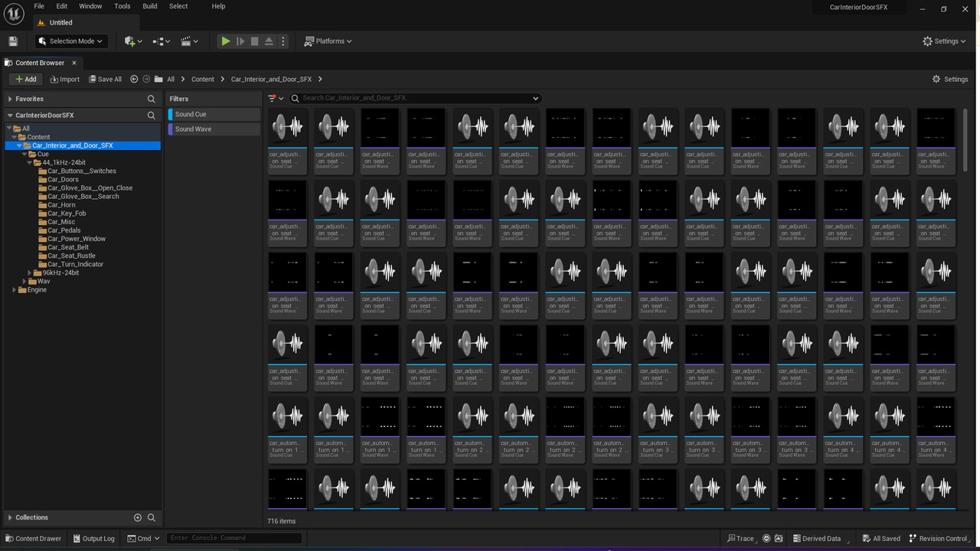Go forward in folder history
980x551 pixels.
[x=145, y=79]
